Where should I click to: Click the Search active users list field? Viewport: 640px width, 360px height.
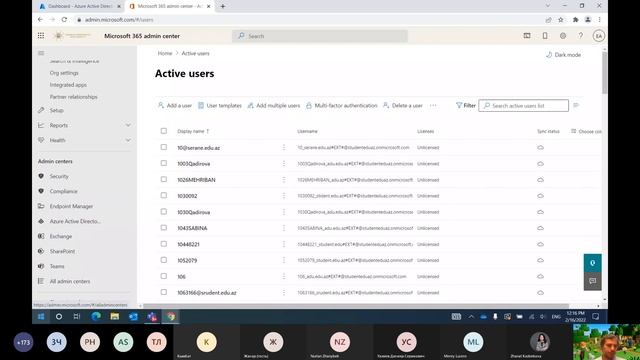click(x=523, y=105)
